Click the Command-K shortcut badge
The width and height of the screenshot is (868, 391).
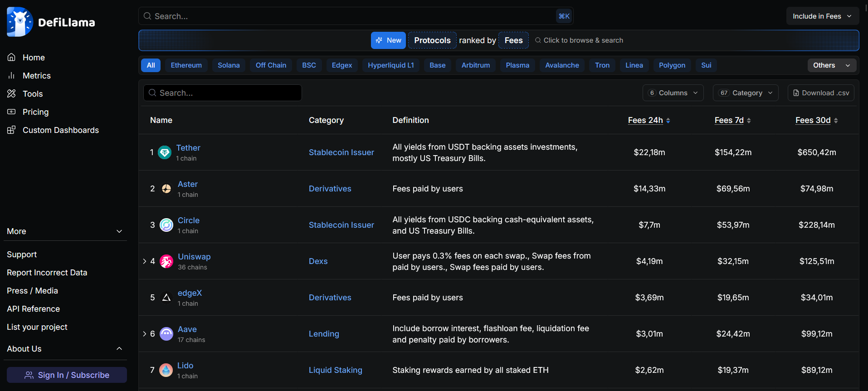click(564, 16)
